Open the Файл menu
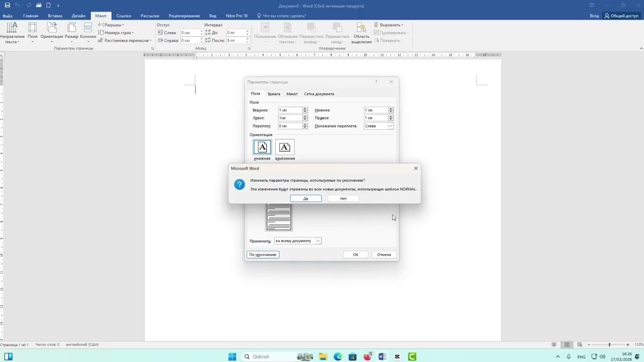This screenshot has height=362, width=644. 7,16
